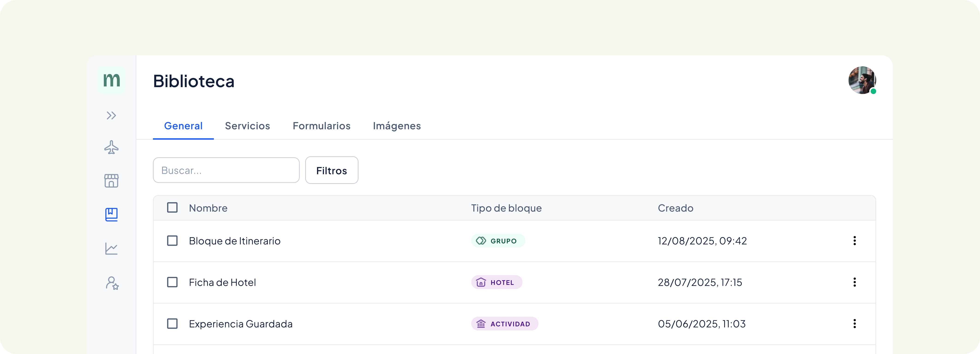
Task: Open three-dot menu for Bloque de Itinerario
Action: click(x=855, y=241)
